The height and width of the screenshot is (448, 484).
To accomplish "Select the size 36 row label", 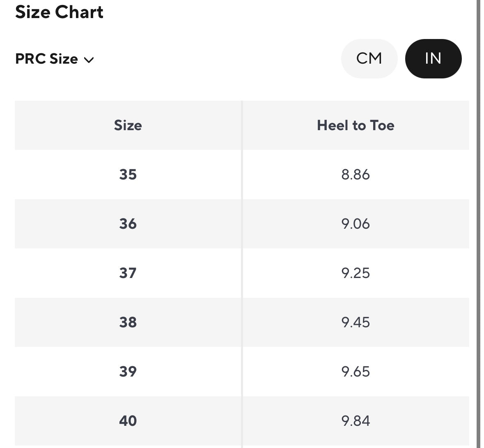I will (x=128, y=224).
